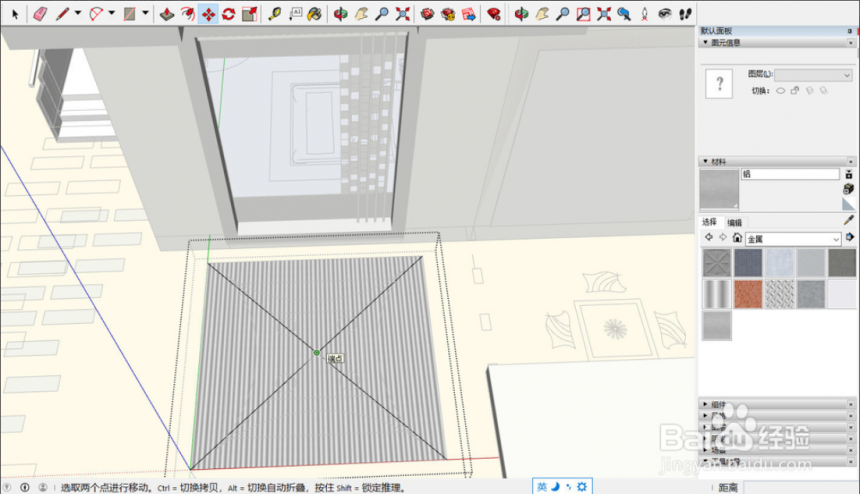Click the first Zoom magnifier tool
The image size is (860, 494).
point(382,14)
